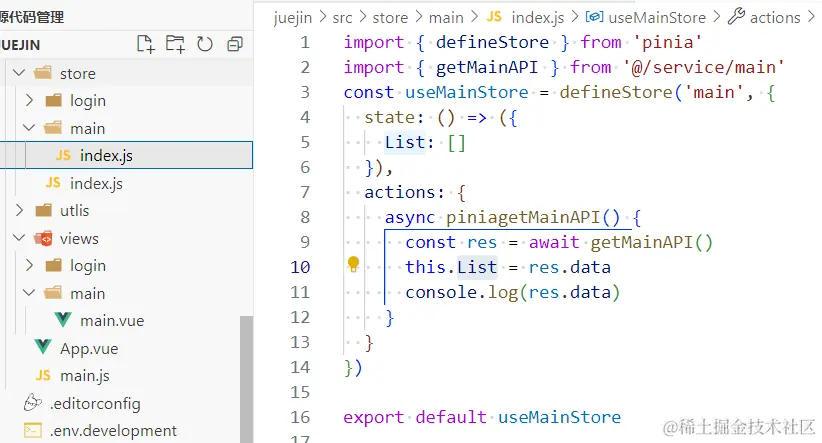Viewport: 822px width, 443px height.
Task: Click the lightbulb quick-fix icon on line 10
Action: 353,265
